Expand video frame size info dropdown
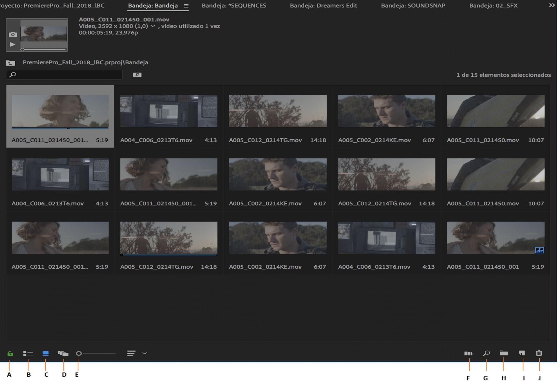The width and height of the screenshot is (557, 392). 153,26
